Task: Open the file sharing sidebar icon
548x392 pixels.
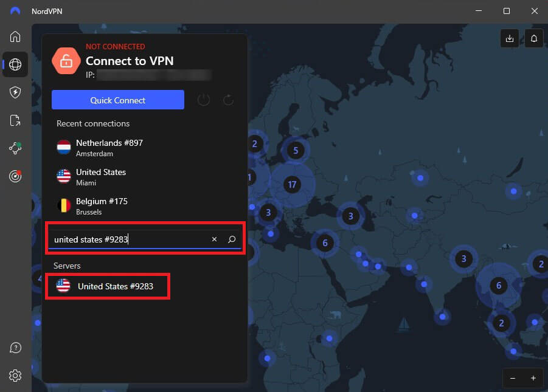Action: (x=15, y=120)
